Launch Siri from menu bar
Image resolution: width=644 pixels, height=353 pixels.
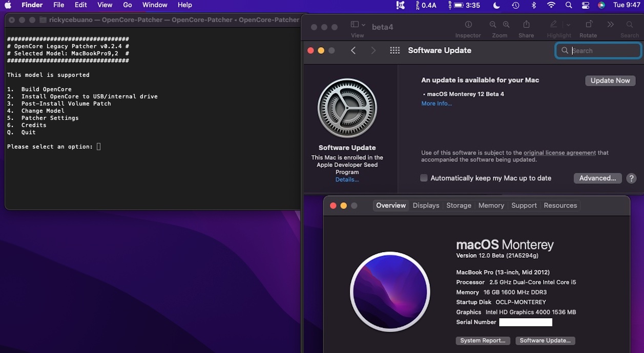tap(601, 5)
